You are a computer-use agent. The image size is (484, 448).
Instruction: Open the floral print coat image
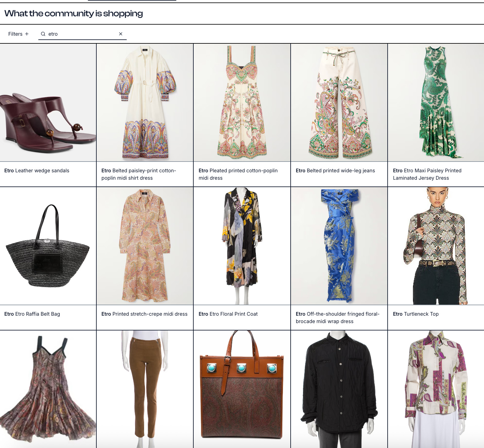click(x=242, y=246)
